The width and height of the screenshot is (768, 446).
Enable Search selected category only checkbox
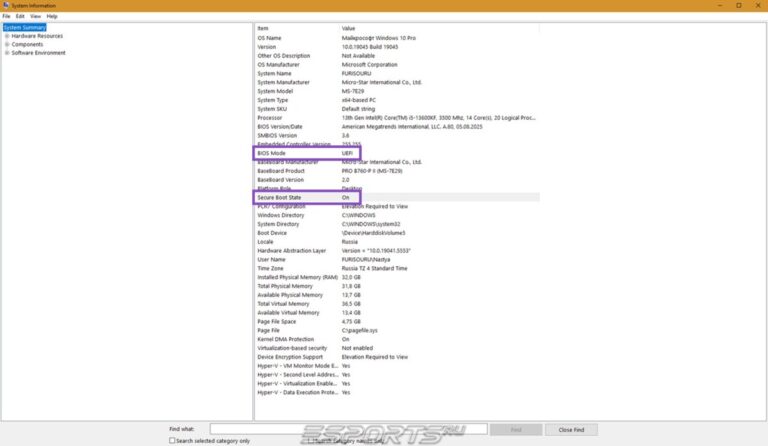click(x=172, y=440)
